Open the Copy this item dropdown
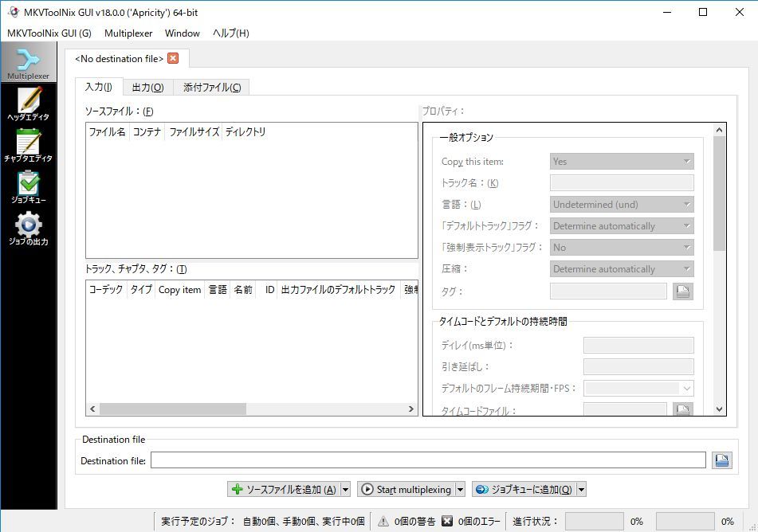Screen dimensions: 758x532 coord(622,162)
